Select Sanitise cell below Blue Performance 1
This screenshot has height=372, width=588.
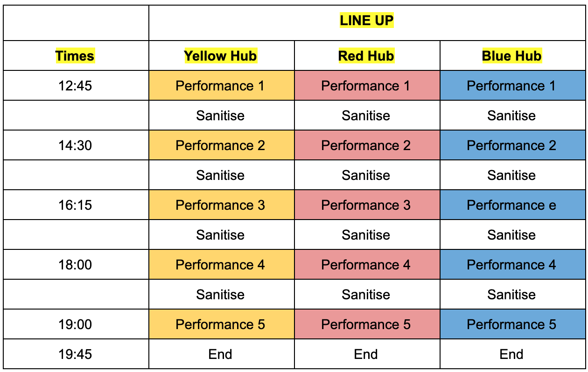click(x=512, y=115)
